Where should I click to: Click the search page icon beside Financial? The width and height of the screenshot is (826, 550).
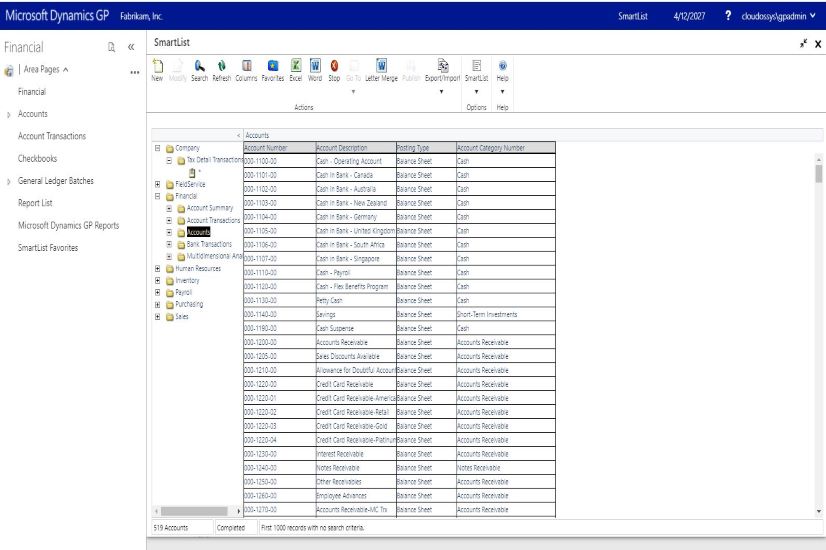click(111, 47)
